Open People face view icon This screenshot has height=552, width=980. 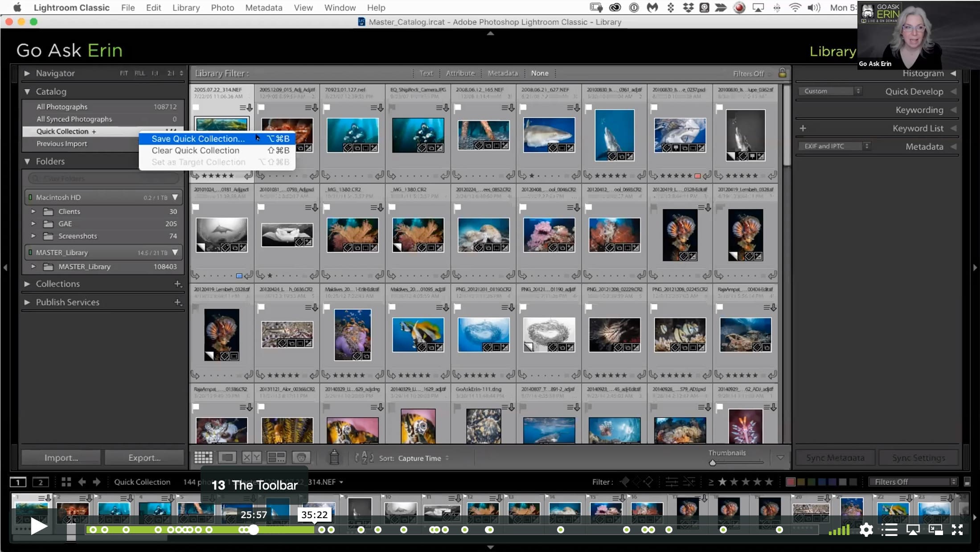click(301, 457)
